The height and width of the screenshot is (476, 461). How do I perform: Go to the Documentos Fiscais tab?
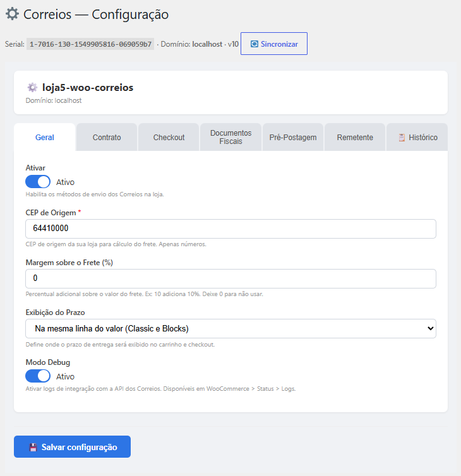coord(230,137)
